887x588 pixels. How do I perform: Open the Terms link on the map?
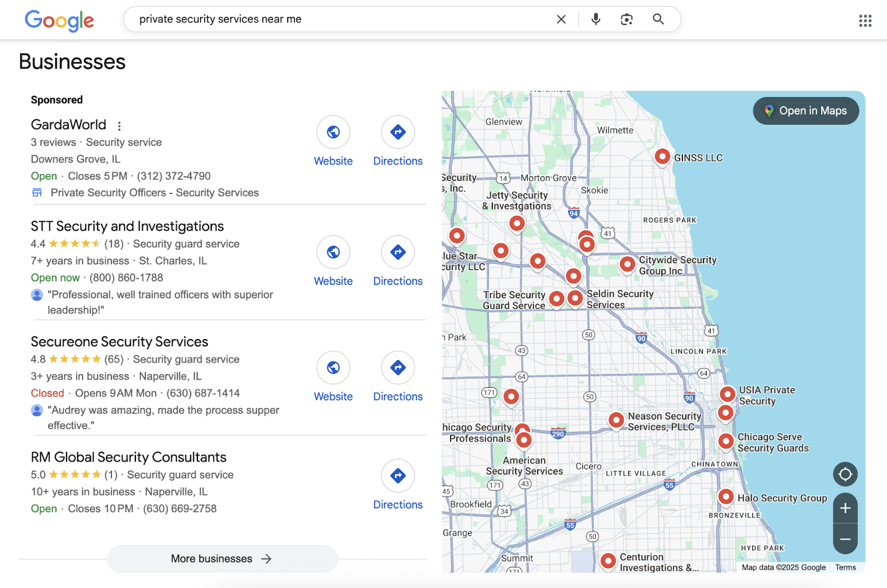(845, 567)
